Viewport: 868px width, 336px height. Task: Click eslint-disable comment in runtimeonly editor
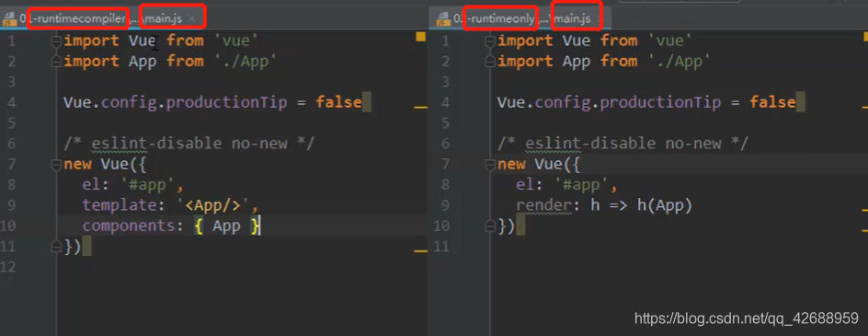pos(622,145)
